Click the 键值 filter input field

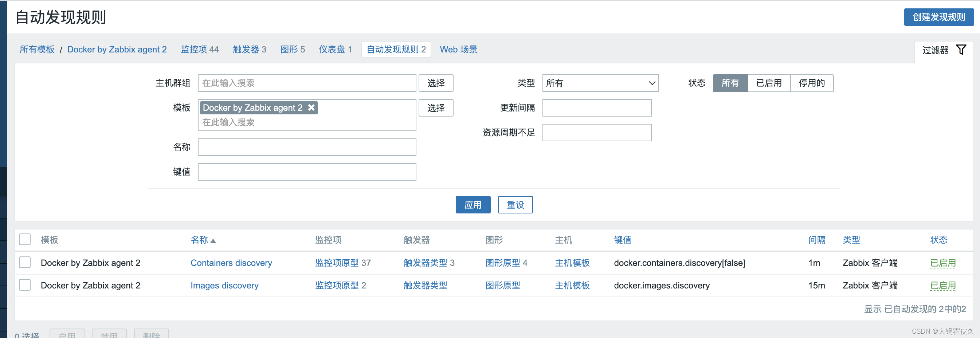(x=307, y=172)
